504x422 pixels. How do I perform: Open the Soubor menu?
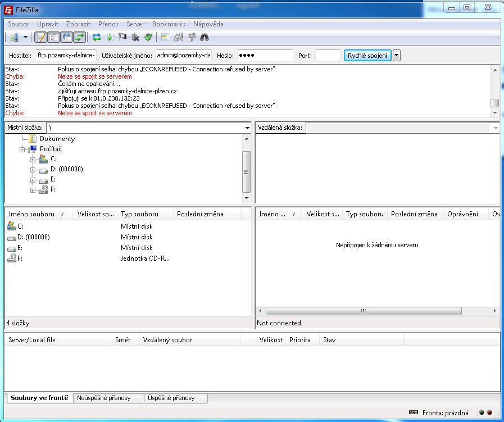(19, 24)
